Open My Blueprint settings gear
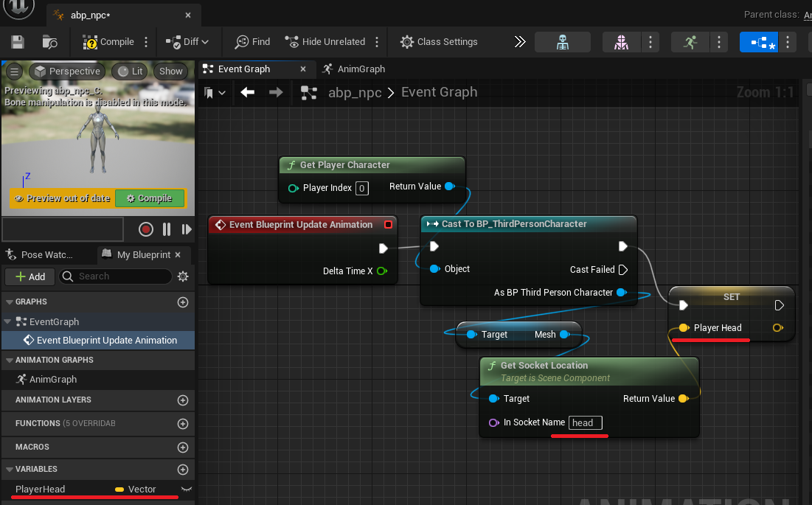The width and height of the screenshot is (812, 505). [x=183, y=276]
